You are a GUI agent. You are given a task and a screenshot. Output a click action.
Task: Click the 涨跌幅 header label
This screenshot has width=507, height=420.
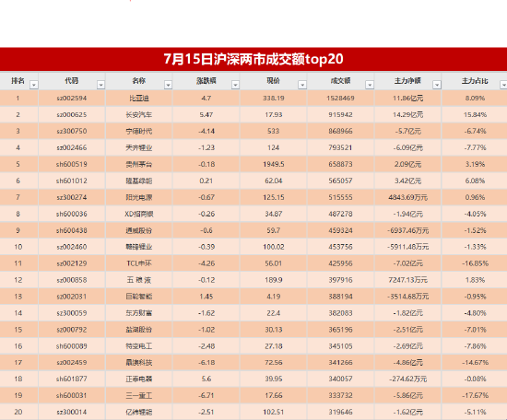click(206, 80)
